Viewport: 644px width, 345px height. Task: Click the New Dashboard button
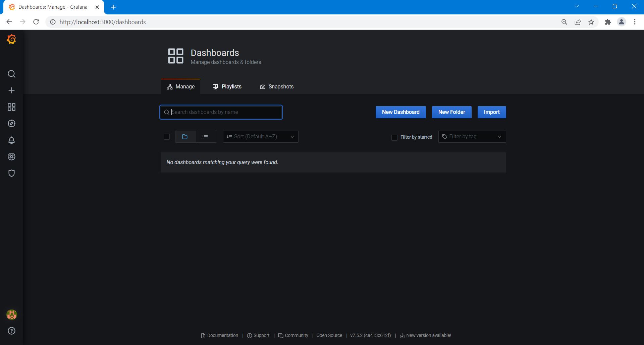tap(400, 112)
